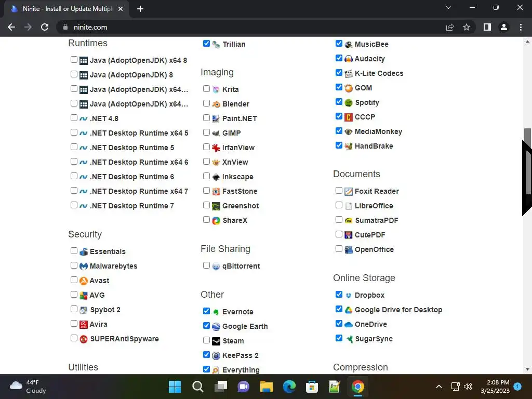This screenshot has height=399, width=532.
Task: Click the Evernote elephant icon
Action: click(x=216, y=312)
